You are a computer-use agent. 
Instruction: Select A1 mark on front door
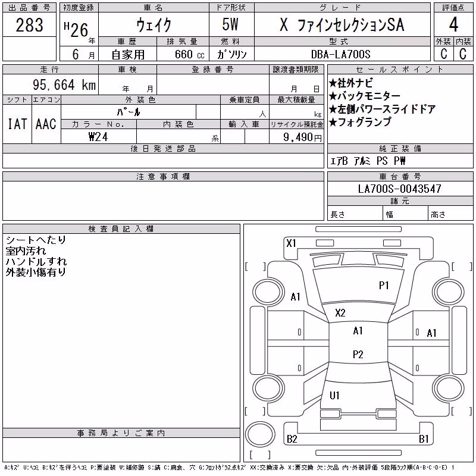(431, 333)
